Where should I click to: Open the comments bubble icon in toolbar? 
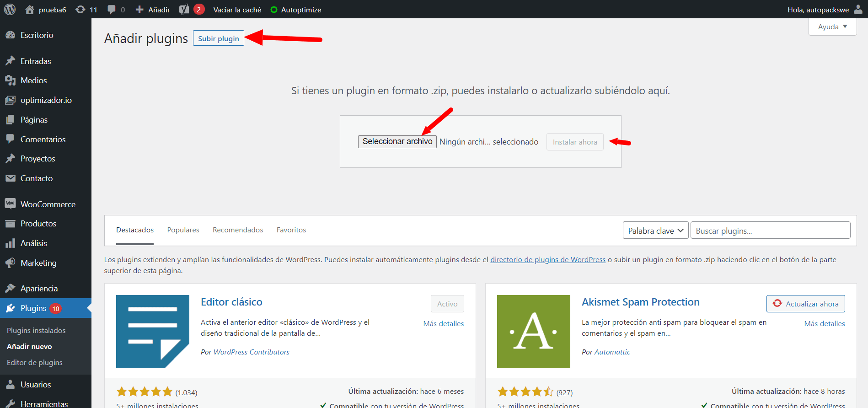[112, 10]
